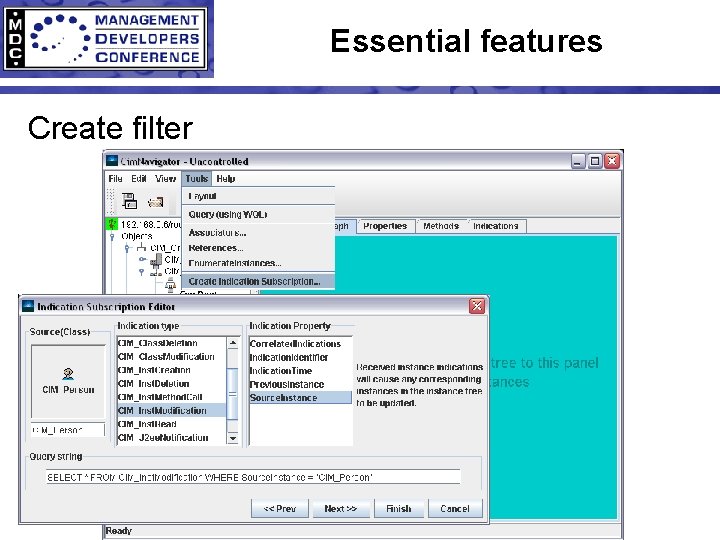Click the second toolbar icon in CimNavigator
This screenshot has height=540, width=720.
pyautogui.click(x=156, y=202)
